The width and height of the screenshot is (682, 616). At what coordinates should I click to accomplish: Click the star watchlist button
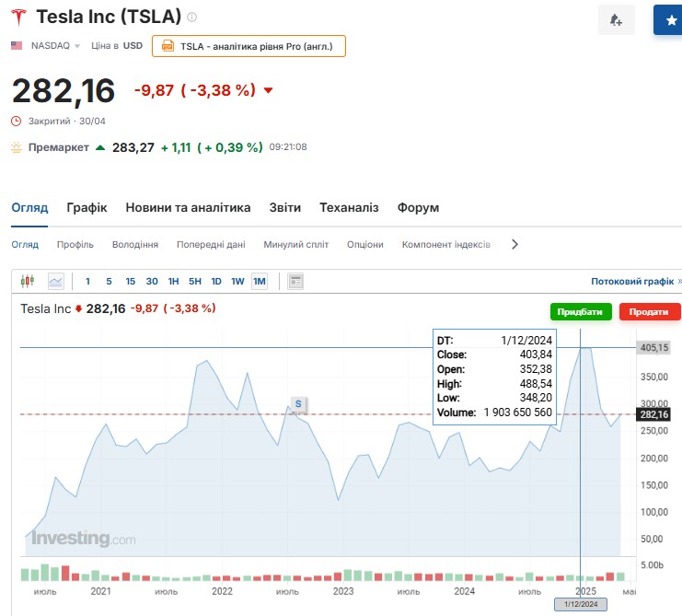(669, 20)
